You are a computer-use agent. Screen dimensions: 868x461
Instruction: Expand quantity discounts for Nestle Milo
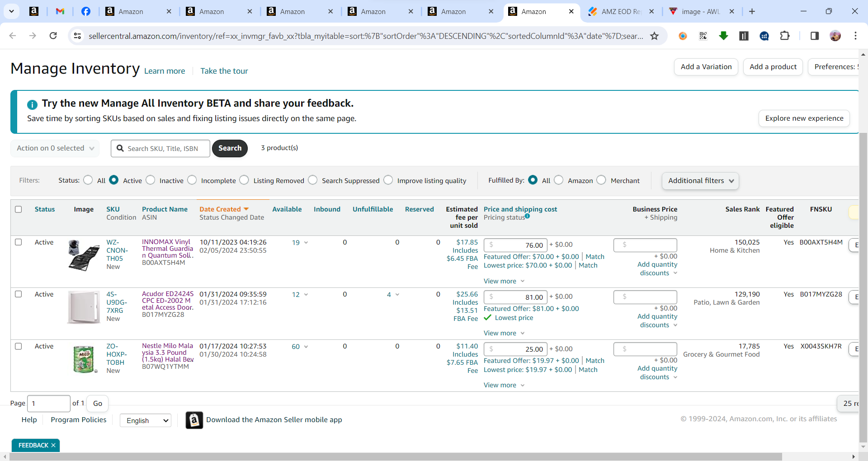tap(657, 373)
